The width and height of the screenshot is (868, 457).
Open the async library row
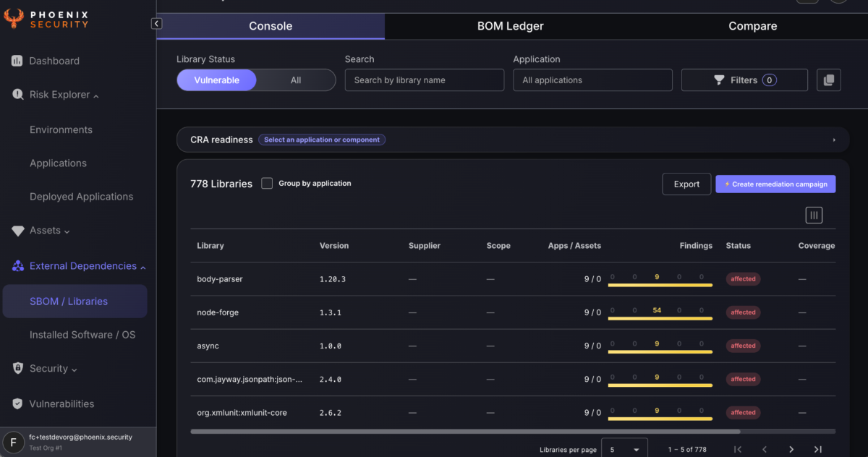point(513,346)
